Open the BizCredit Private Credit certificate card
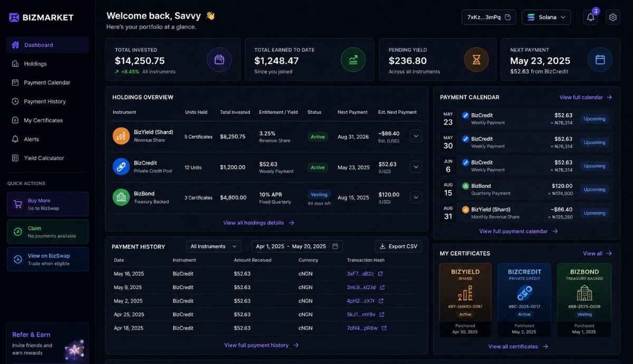 (x=524, y=300)
